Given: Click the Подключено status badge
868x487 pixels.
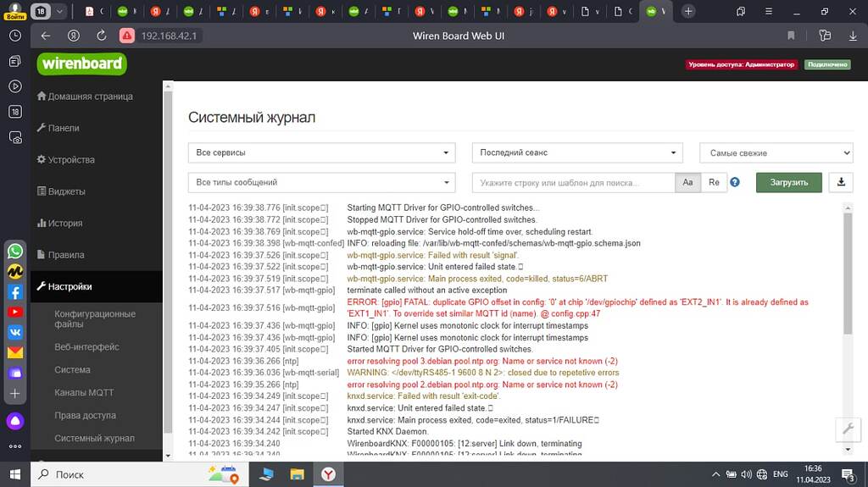Looking at the screenshot, I should 827,64.
